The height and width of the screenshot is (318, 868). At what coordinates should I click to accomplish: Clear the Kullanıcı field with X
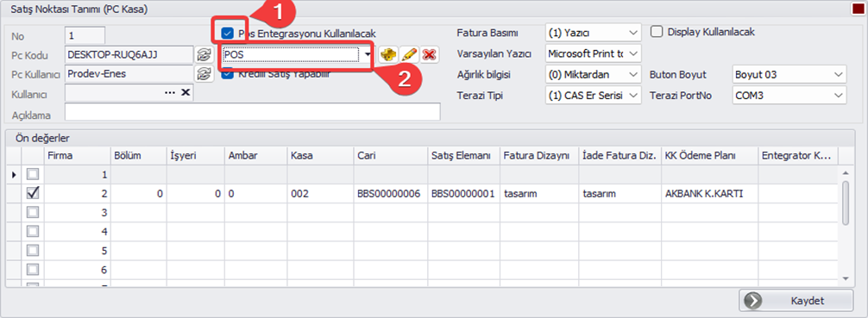point(186,93)
